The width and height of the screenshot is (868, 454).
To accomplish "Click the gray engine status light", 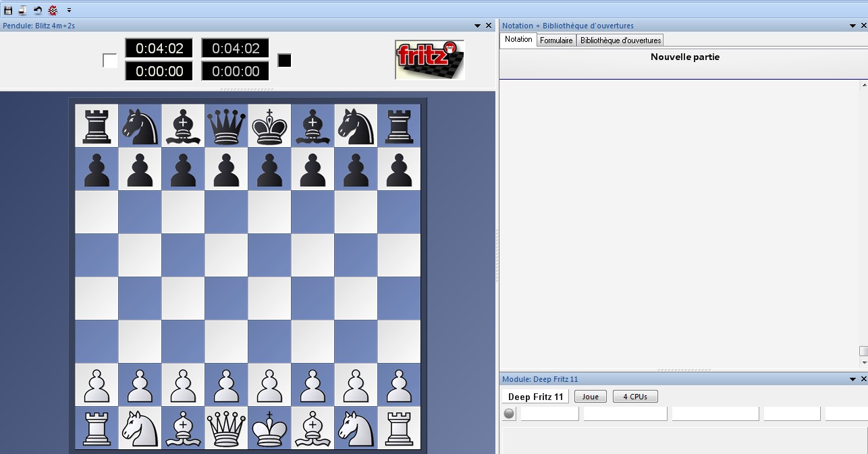I will (x=509, y=414).
